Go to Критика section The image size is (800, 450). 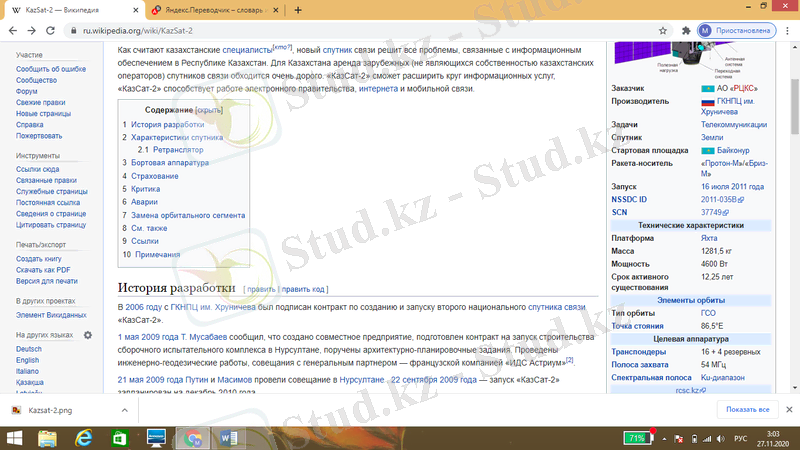point(145,189)
